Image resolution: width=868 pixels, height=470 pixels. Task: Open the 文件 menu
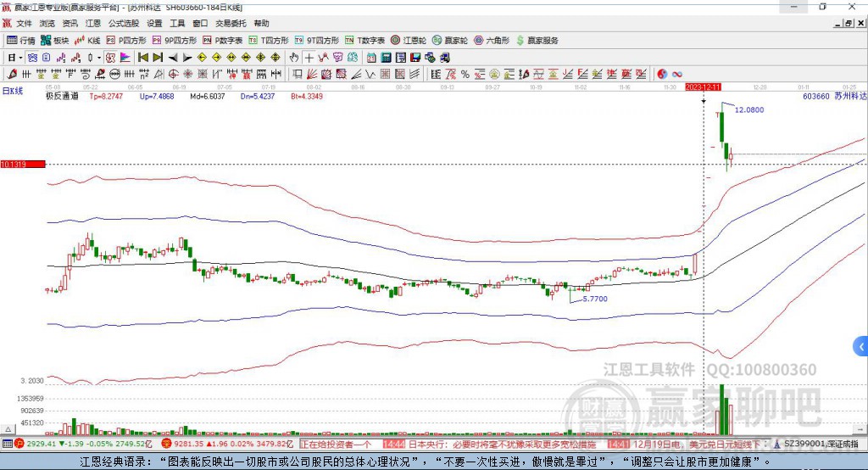click(x=24, y=23)
